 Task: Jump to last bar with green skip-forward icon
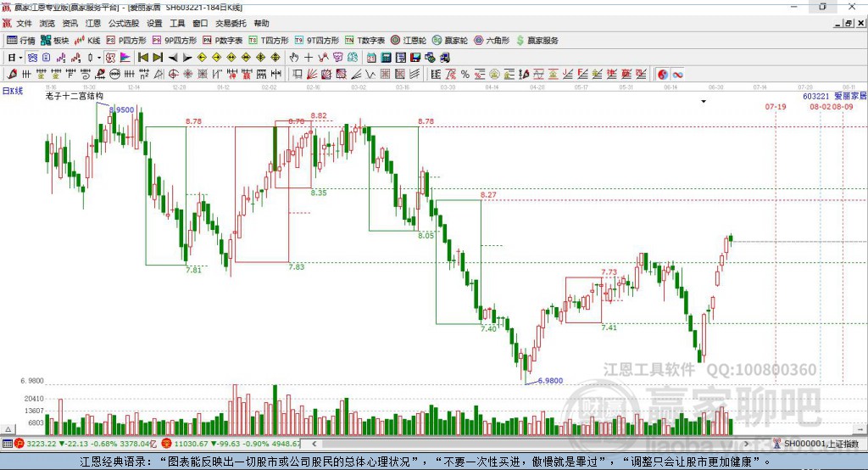[158, 58]
